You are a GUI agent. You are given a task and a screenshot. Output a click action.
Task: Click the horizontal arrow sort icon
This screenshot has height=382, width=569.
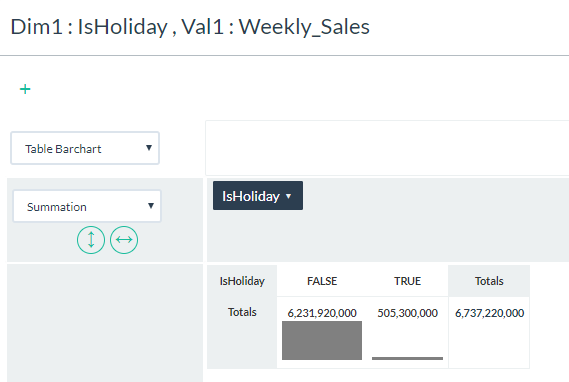click(x=124, y=240)
